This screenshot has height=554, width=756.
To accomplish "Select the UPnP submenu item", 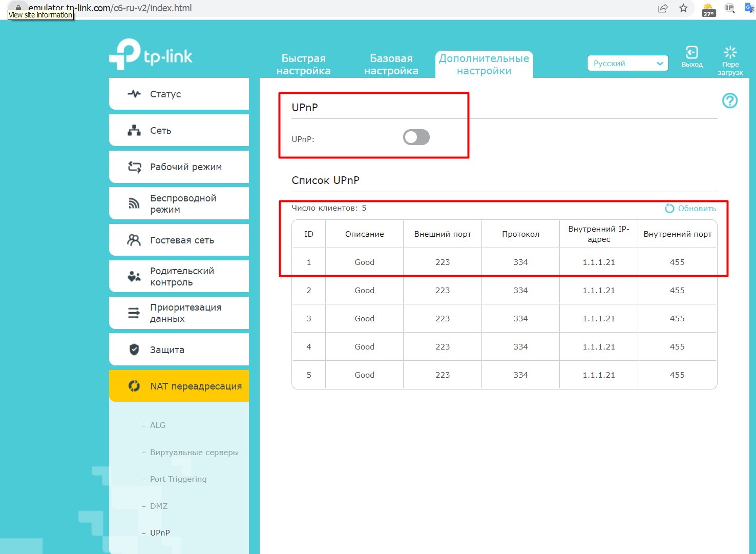I will pyautogui.click(x=160, y=533).
